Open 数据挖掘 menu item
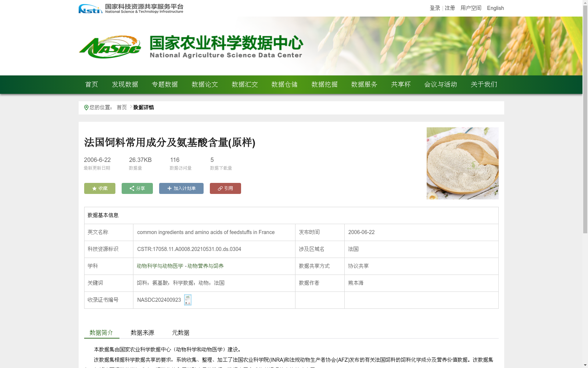Viewport: 588px width, 368px height. (x=325, y=85)
